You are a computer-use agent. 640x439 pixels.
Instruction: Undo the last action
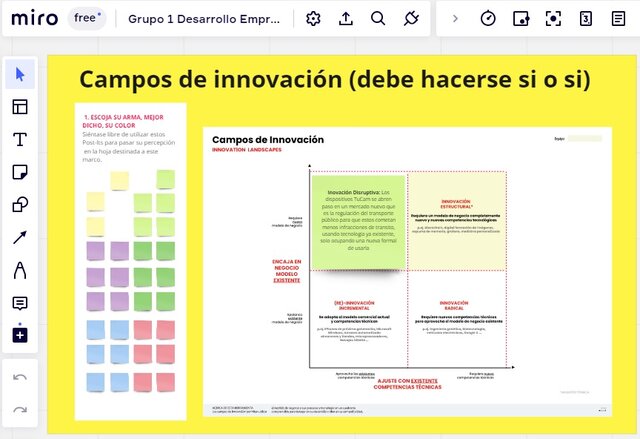click(20, 377)
